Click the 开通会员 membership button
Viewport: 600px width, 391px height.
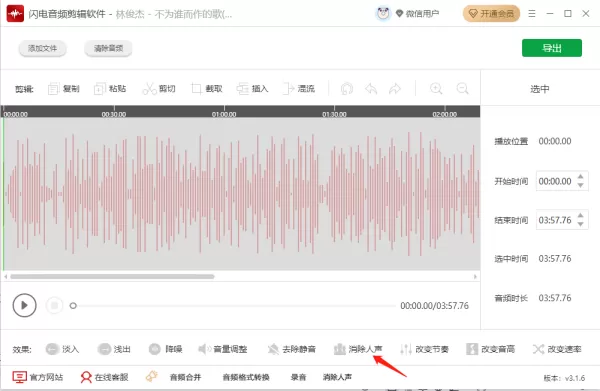(x=491, y=14)
